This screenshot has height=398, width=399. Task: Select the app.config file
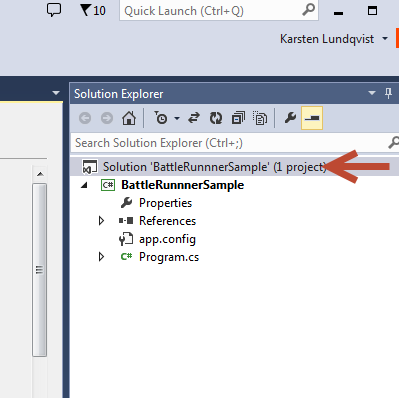point(167,239)
